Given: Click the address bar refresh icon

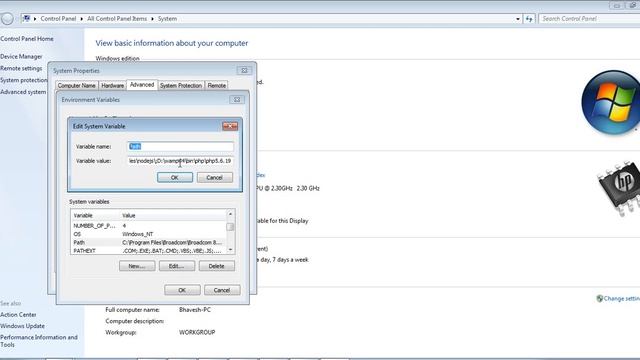Looking at the screenshot, I should point(529,19).
